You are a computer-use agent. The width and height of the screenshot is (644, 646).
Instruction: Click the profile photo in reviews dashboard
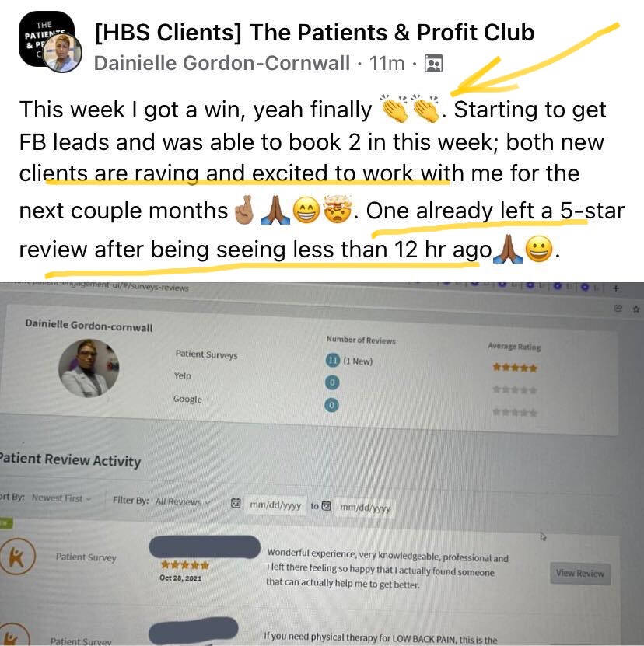coord(89,368)
